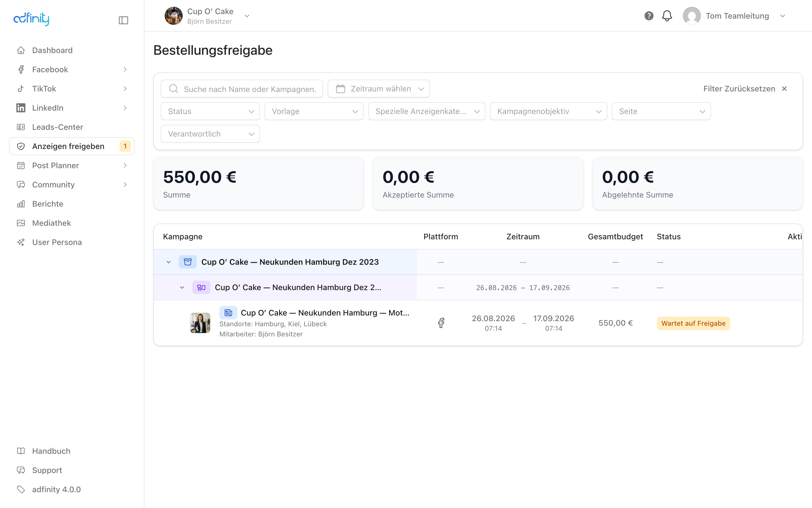Click the X icon beside Filter Zurücksetzen

tap(784, 89)
